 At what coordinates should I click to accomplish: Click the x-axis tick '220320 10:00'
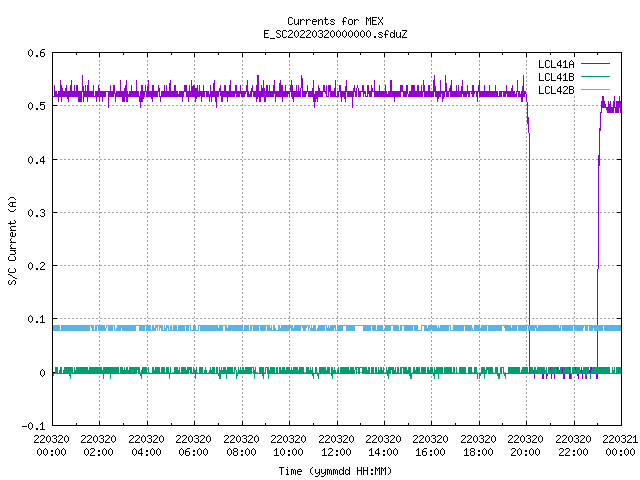tap(288, 446)
